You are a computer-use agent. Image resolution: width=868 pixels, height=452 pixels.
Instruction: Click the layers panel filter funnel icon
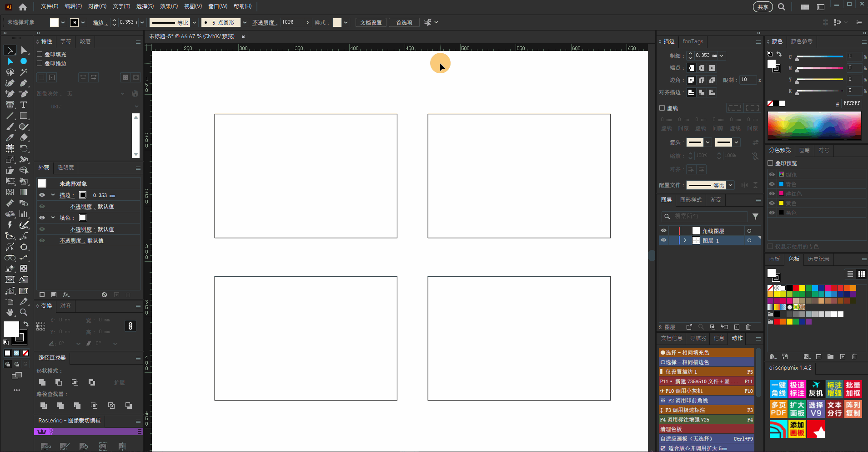coord(755,217)
